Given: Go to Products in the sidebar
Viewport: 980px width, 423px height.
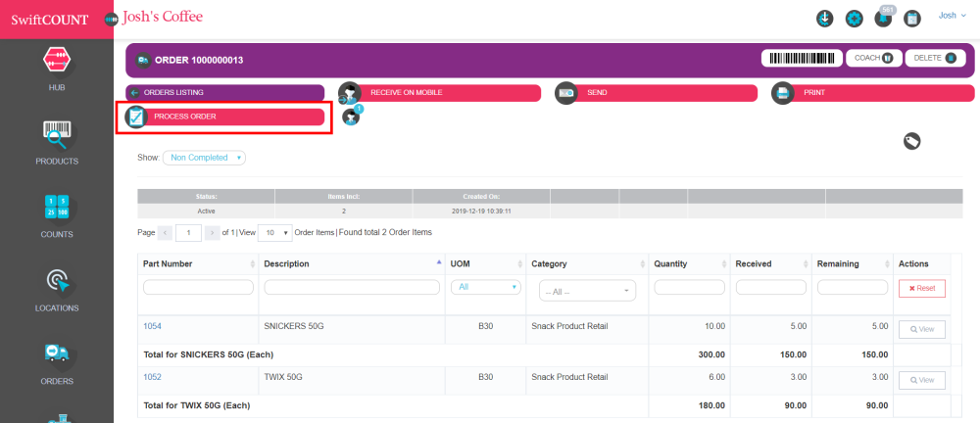Looking at the screenshot, I should click(x=57, y=141).
